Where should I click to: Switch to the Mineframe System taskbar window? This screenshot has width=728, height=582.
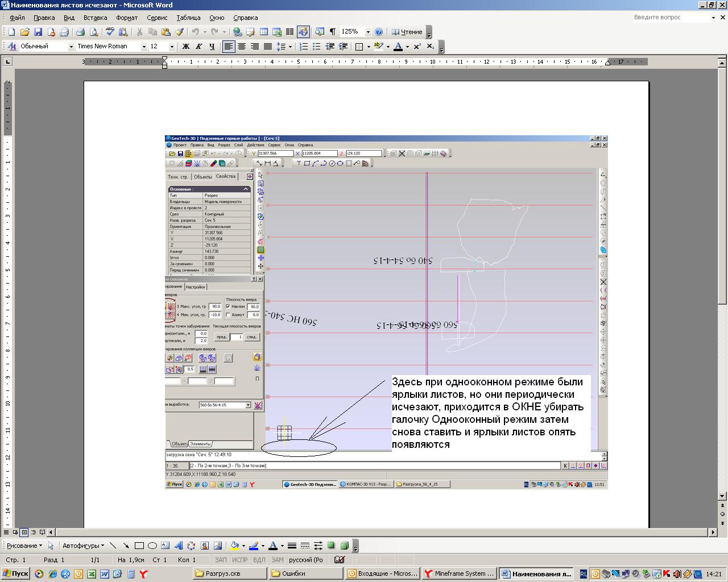[x=460, y=574]
